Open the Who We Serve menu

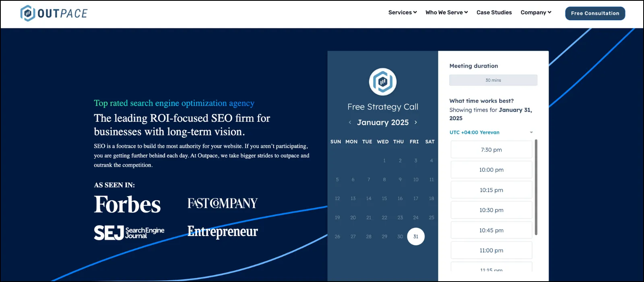(x=447, y=12)
